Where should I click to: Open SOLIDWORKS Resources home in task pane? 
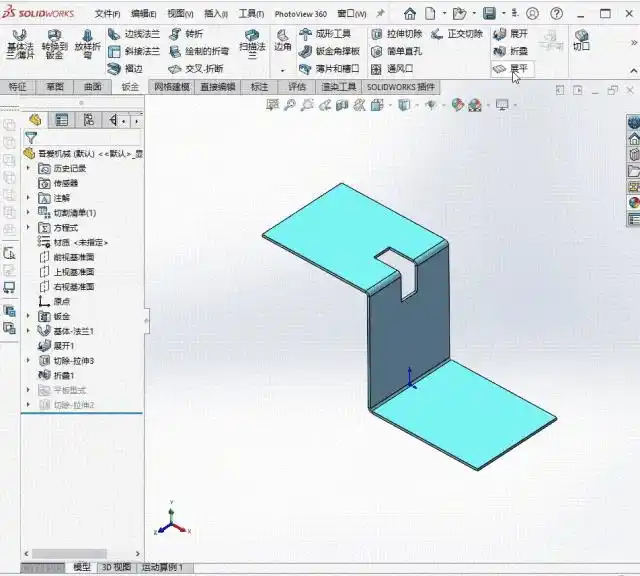click(633, 139)
